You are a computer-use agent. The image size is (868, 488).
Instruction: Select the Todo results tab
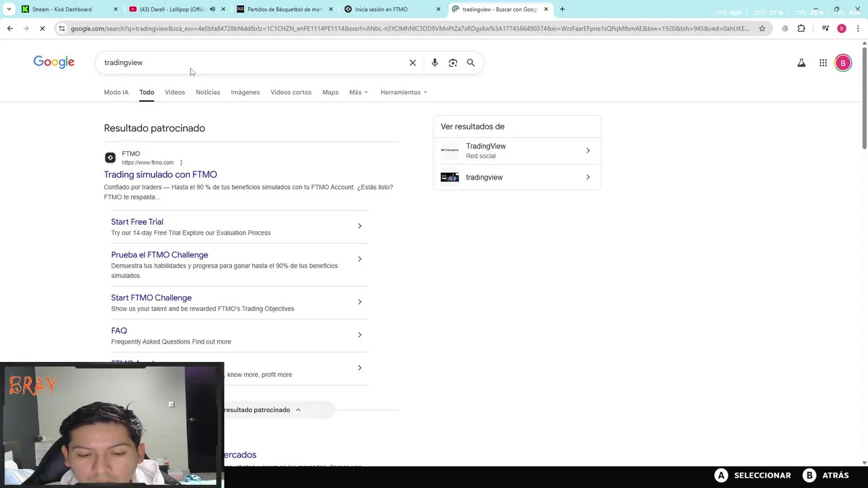click(146, 92)
